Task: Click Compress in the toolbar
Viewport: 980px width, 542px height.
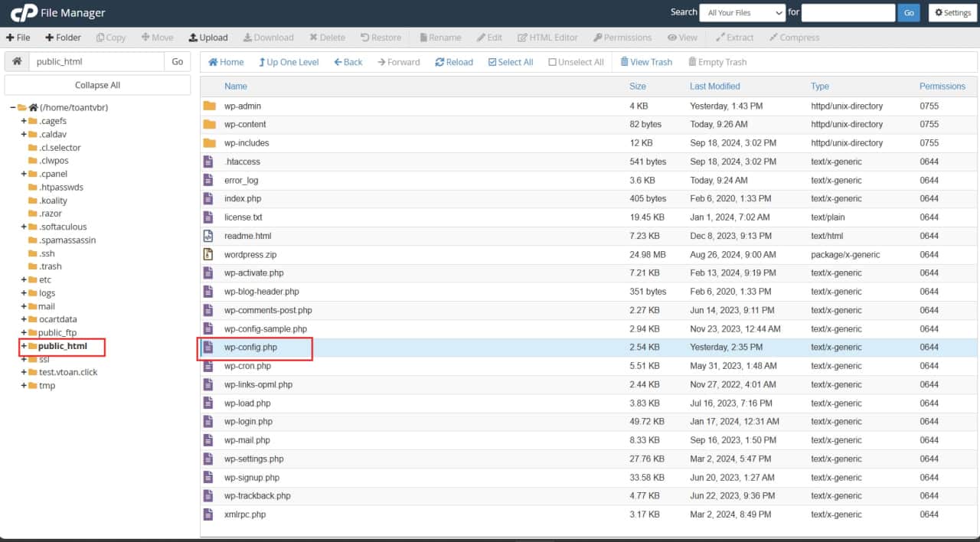Action: click(x=794, y=38)
